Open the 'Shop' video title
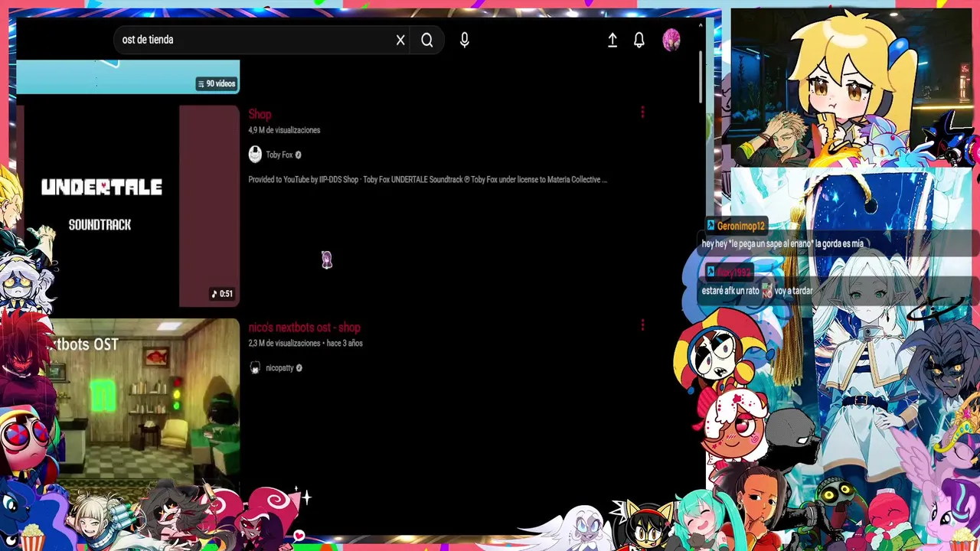This screenshot has height=551, width=980. pyautogui.click(x=260, y=114)
